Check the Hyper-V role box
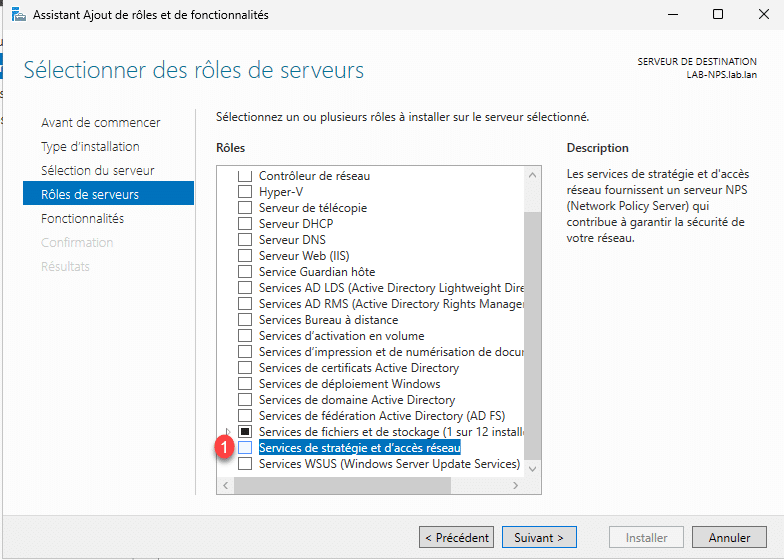This screenshot has width=784, height=560. click(x=245, y=192)
